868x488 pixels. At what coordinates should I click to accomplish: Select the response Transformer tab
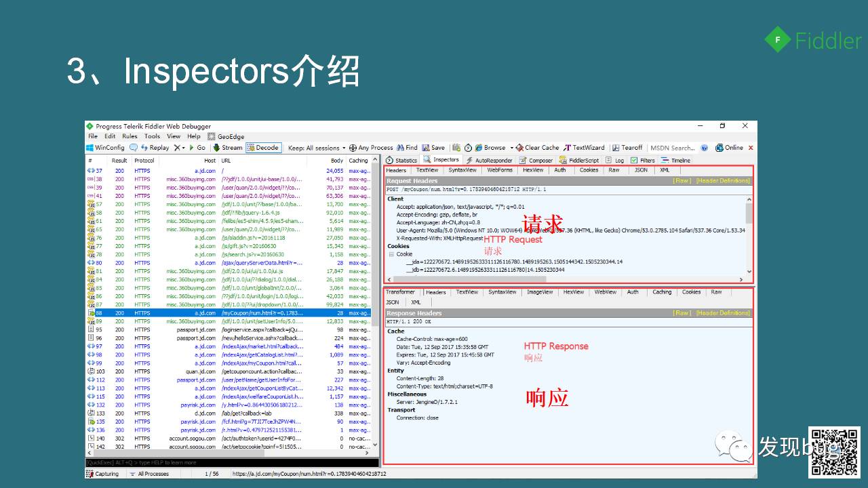(x=400, y=292)
